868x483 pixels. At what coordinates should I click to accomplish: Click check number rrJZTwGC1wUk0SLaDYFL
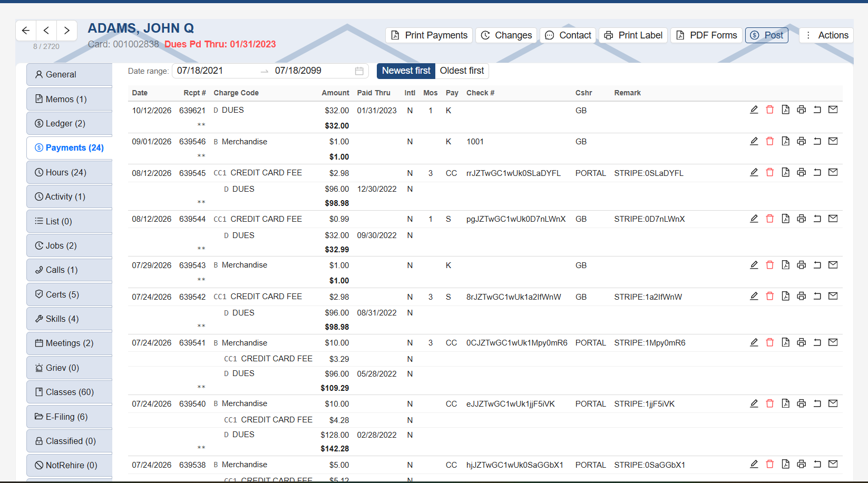pos(513,173)
